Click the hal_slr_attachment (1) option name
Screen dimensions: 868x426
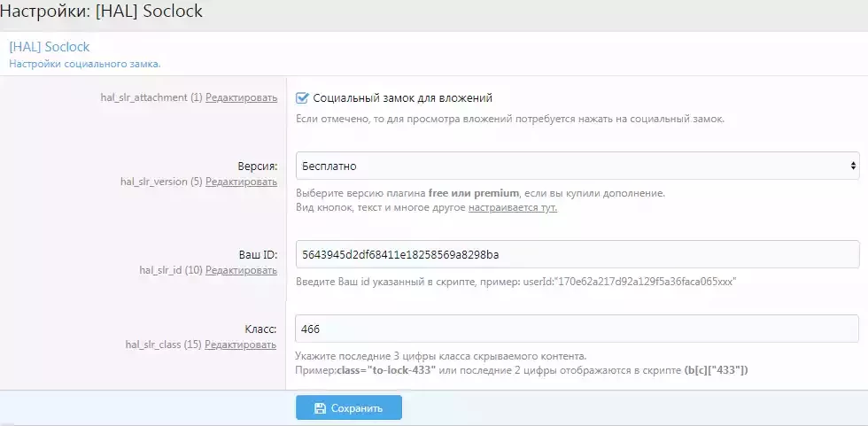pyautogui.click(x=151, y=97)
